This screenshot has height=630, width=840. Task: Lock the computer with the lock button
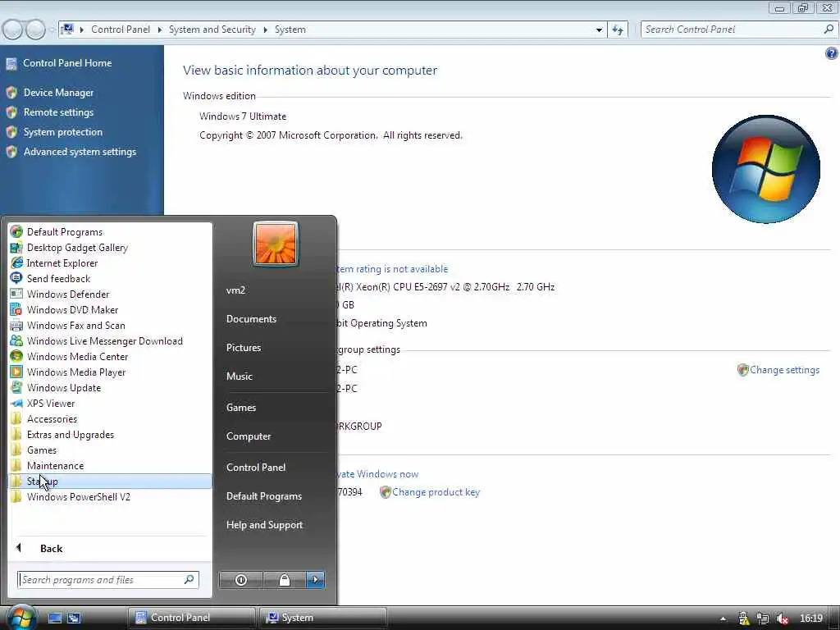[285, 580]
